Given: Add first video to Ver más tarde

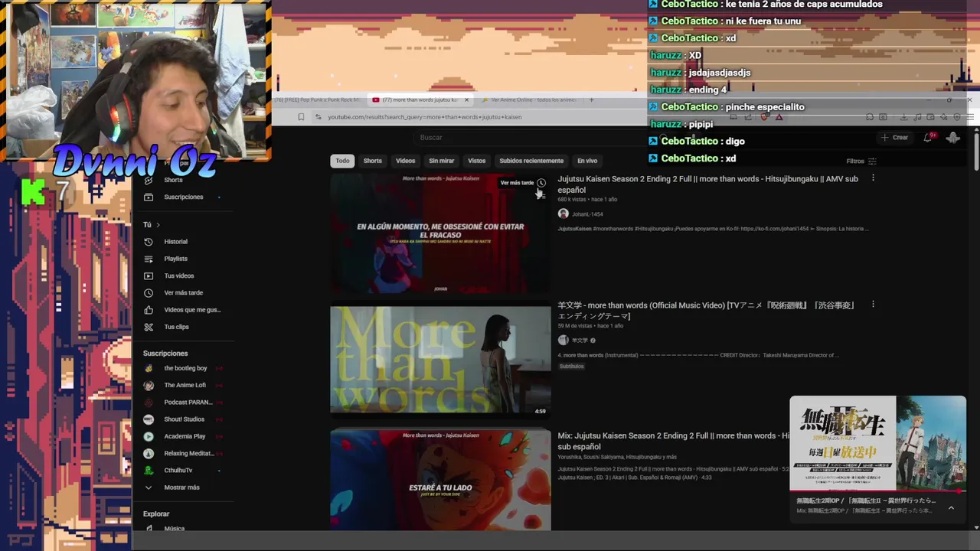Looking at the screenshot, I should (x=541, y=183).
